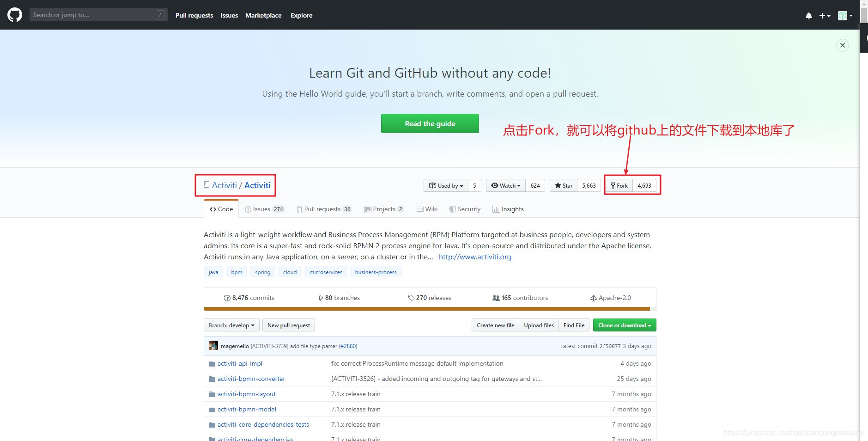Screen dimensions: 868x441
Task: Open the activiti-bpmn-model folder
Action: pos(247,409)
